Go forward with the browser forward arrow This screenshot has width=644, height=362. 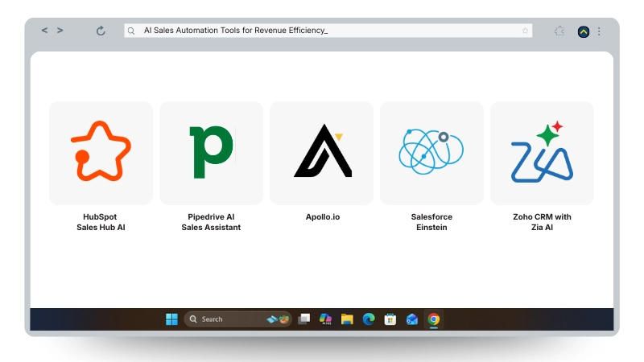[60, 31]
